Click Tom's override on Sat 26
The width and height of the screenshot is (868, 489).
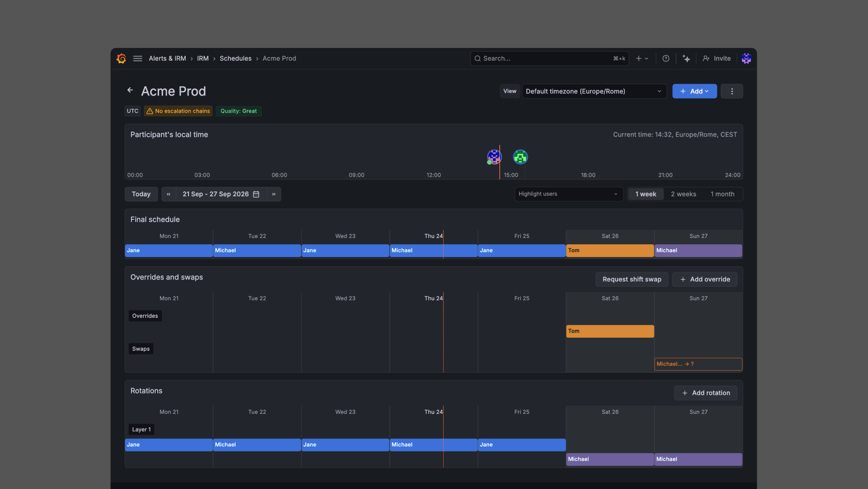610,331
